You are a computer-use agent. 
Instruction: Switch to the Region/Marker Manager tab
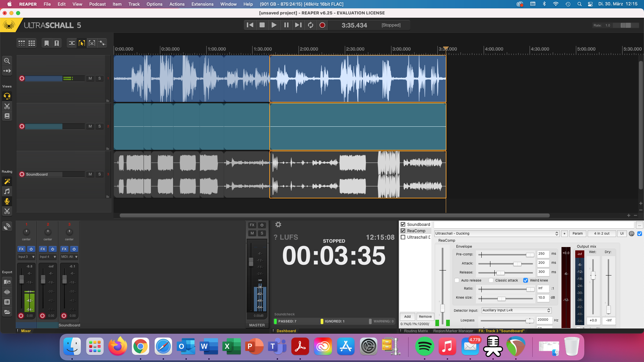click(453, 331)
